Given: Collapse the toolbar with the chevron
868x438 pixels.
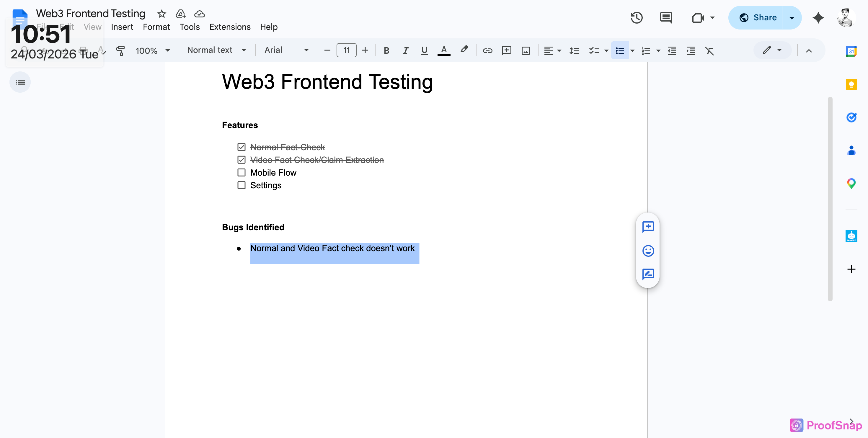Looking at the screenshot, I should [x=809, y=50].
